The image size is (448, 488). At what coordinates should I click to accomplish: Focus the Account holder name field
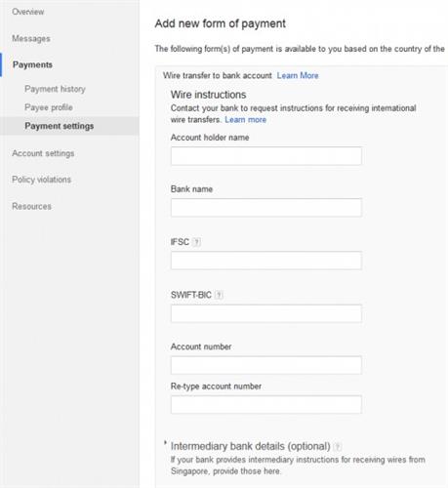point(266,156)
